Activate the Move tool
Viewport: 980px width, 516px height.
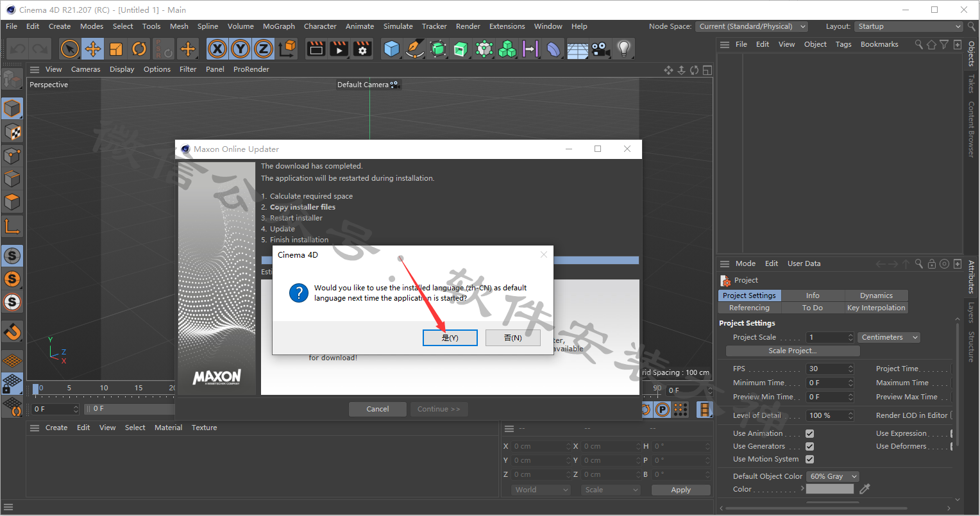(93, 49)
